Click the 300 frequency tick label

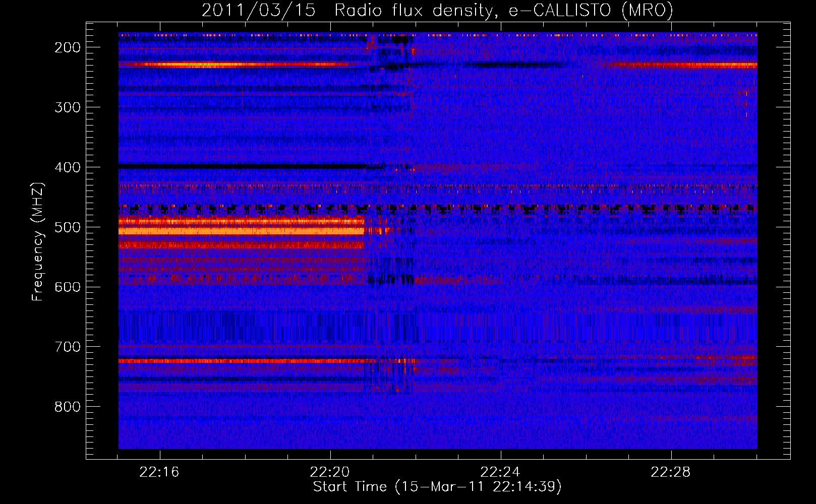pyautogui.click(x=68, y=107)
